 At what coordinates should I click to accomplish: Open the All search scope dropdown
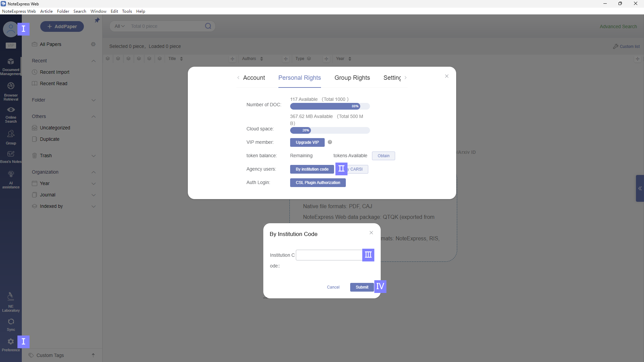click(x=119, y=26)
